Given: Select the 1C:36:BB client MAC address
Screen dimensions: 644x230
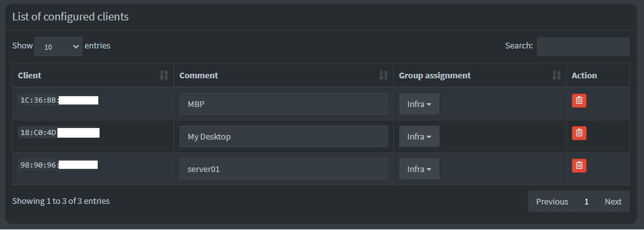Looking at the screenshot, I should [58, 100].
